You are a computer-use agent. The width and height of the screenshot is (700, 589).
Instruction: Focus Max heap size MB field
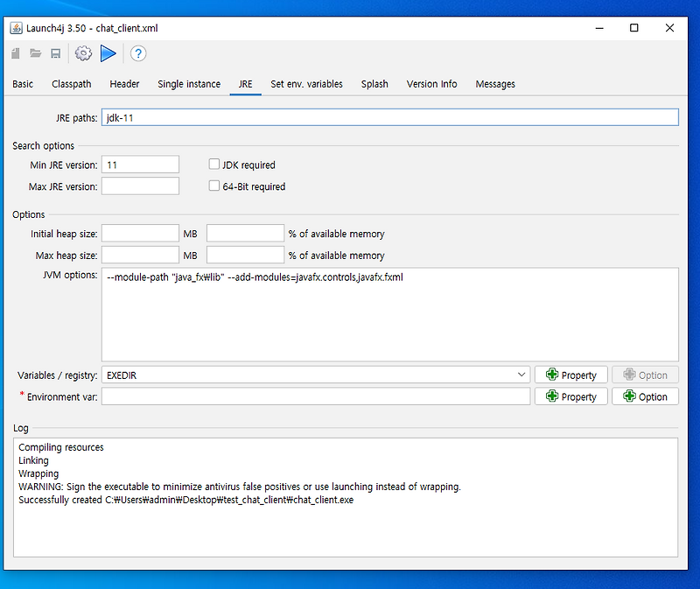tap(140, 255)
